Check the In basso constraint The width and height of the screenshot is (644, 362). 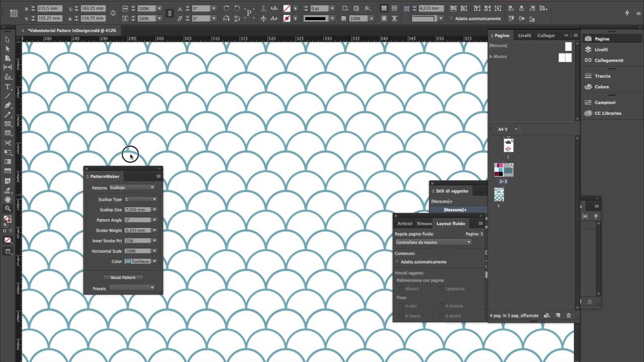coord(401,316)
